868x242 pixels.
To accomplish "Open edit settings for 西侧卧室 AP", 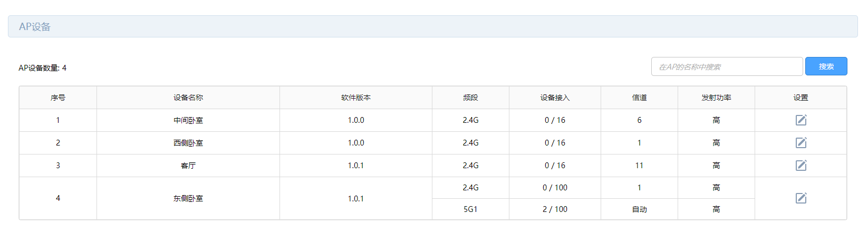I will tap(801, 143).
